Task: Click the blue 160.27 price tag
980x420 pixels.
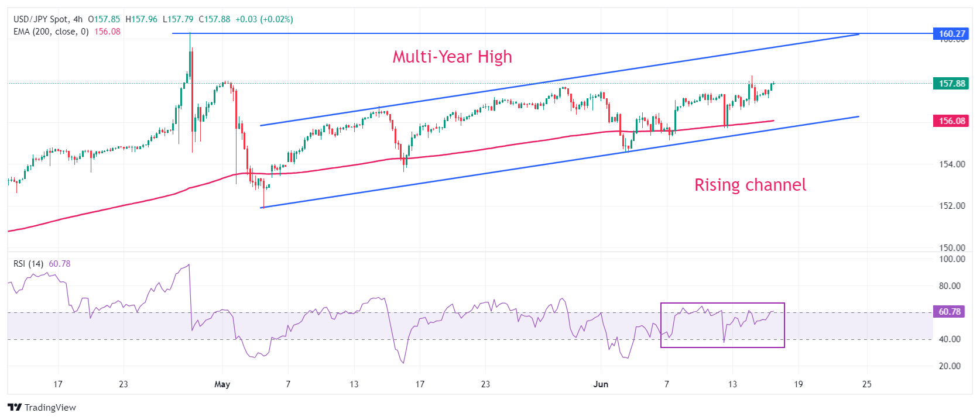Action: [951, 34]
